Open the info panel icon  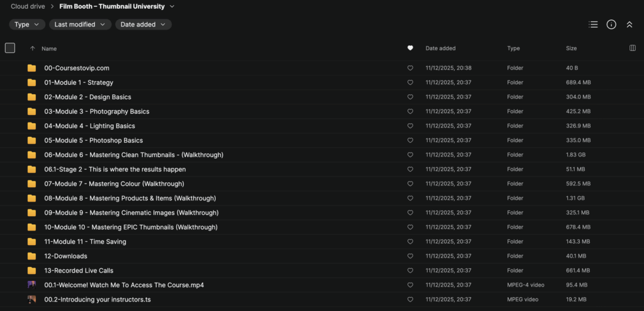pos(611,25)
